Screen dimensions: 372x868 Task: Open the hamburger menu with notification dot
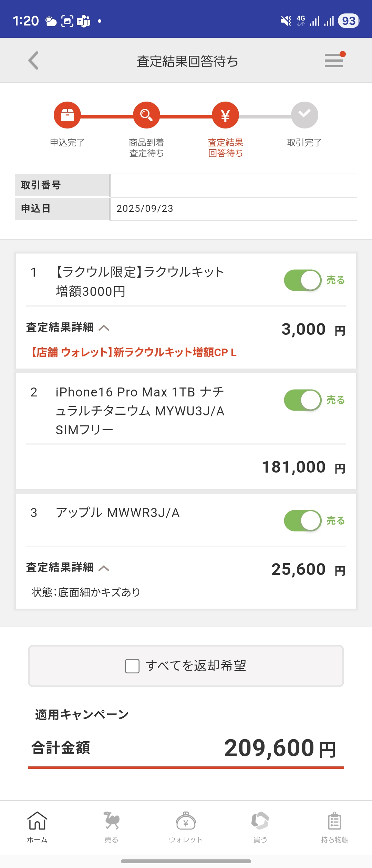click(x=334, y=61)
